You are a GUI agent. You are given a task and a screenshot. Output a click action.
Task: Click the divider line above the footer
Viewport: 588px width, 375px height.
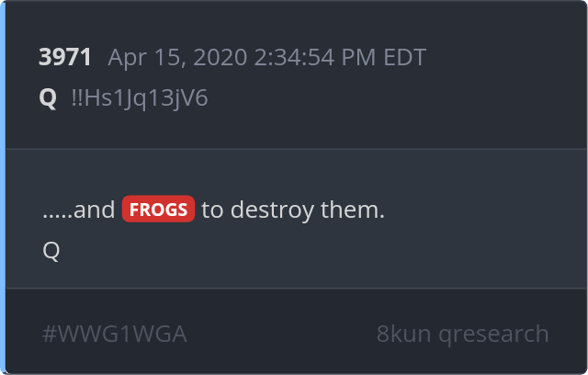click(296, 288)
